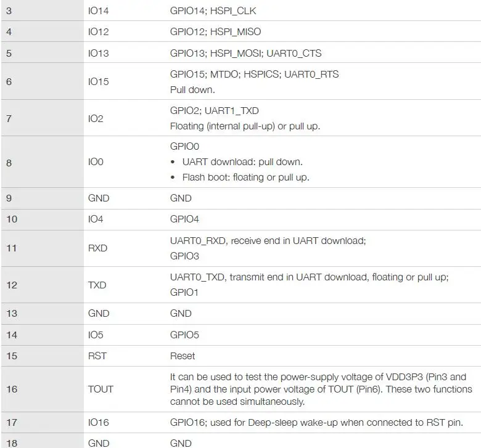This screenshot has height=448, width=481.
Task: Click the Pull down note for IO15
Action: pyautogui.click(x=192, y=89)
